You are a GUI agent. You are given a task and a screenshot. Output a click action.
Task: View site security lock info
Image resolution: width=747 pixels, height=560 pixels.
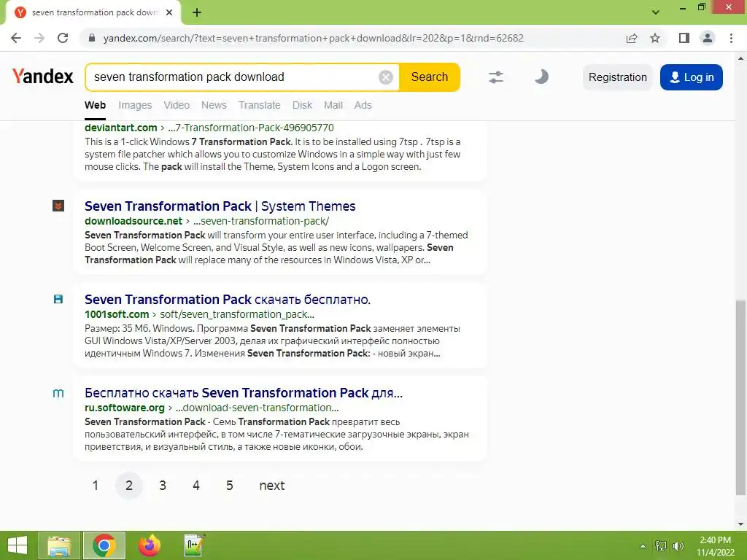click(92, 38)
